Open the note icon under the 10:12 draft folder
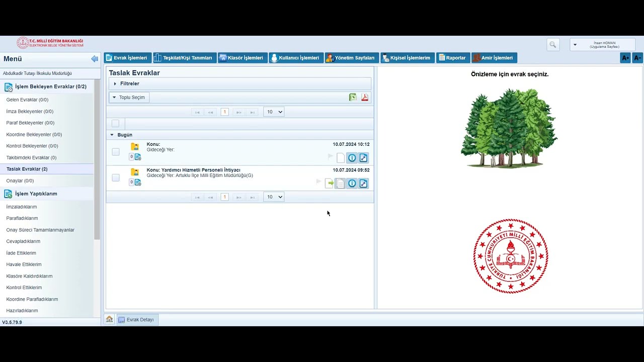644x362 pixels. pyautogui.click(x=138, y=157)
